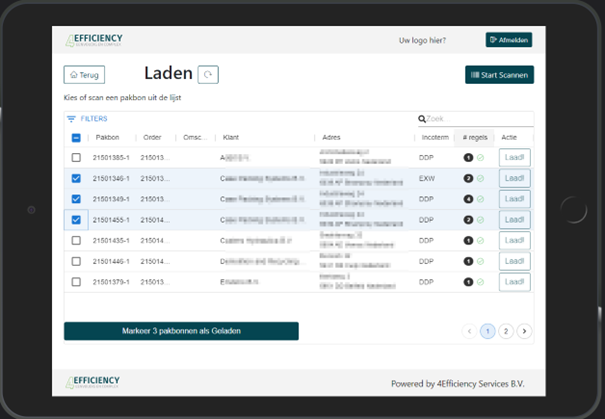Switch to page 2 of the list
The height and width of the screenshot is (419, 605).
point(506,331)
